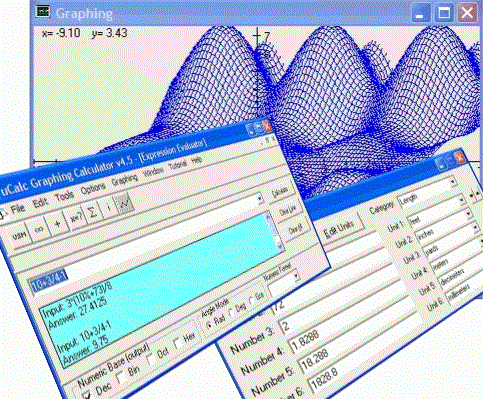Maximize the Graphing window
483x399 pixels.
[x=444, y=13]
